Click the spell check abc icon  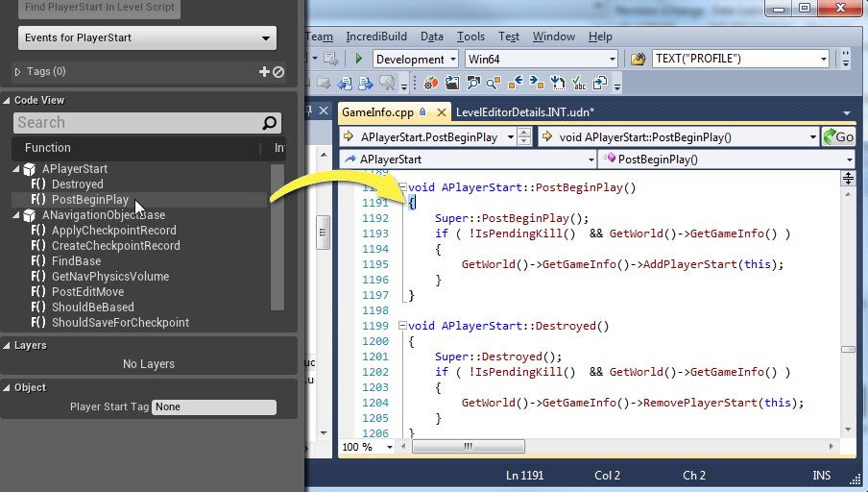tap(578, 83)
